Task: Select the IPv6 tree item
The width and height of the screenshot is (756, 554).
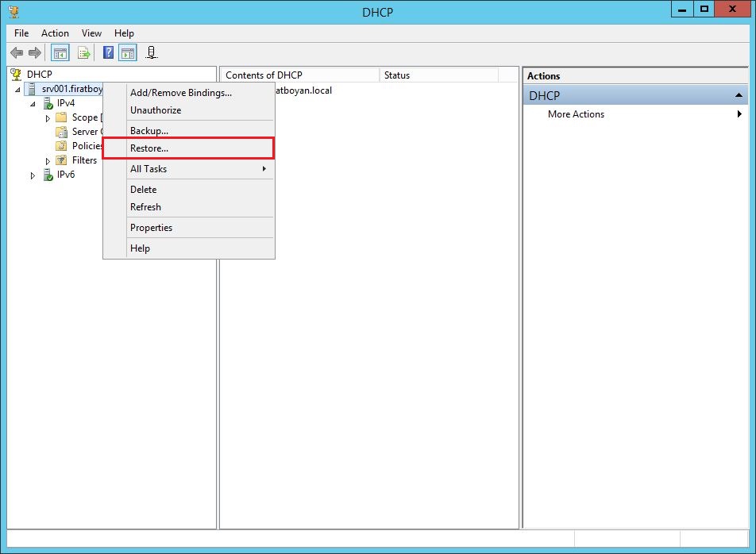Action: click(66, 175)
